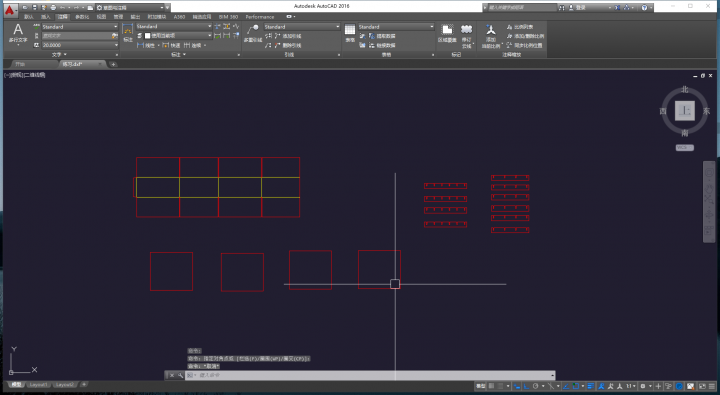Click the Wipeout icon in the ribbon

(447, 34)
